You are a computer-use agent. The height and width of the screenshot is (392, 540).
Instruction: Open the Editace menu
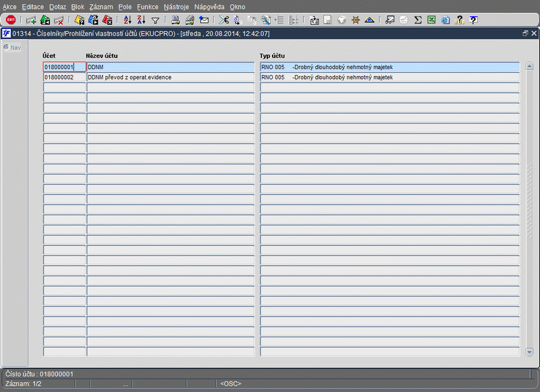point(32,7)
